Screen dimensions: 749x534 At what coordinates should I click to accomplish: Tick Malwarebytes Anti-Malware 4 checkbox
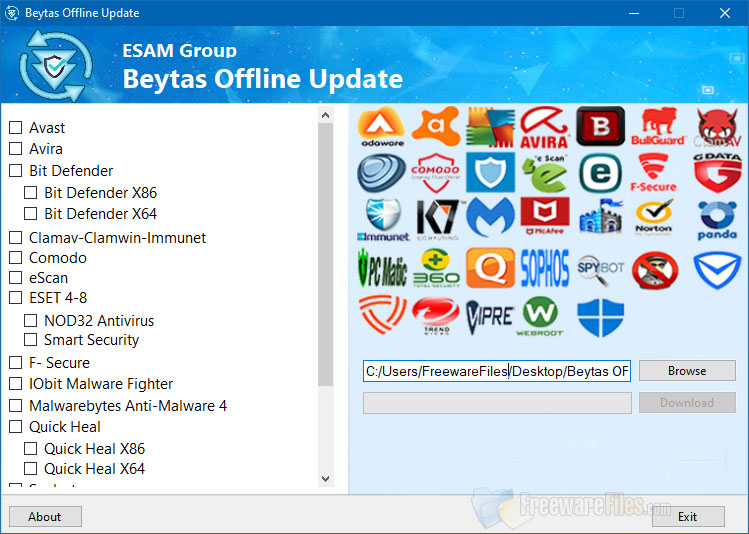pyautogui.click(x=16, y=406)
